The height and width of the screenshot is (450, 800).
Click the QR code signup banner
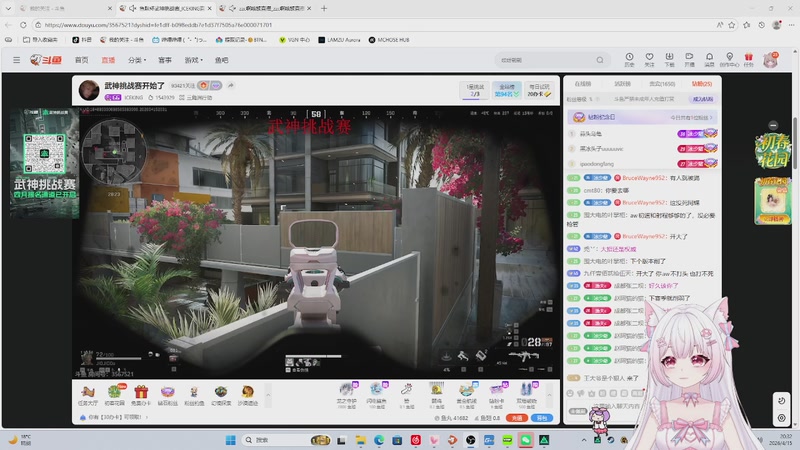(x=45, y=163)
